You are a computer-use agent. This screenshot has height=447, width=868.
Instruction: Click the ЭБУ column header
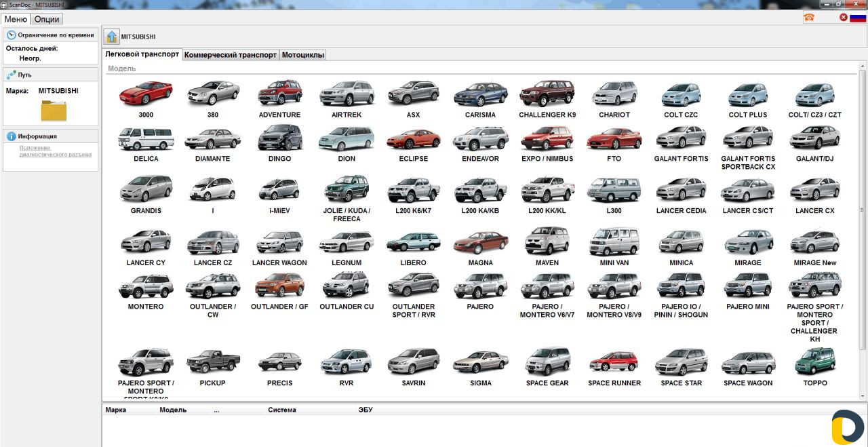tap(366, 410)
